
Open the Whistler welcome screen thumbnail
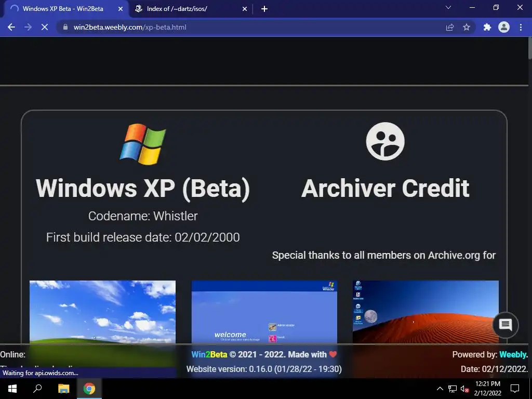pos(264,312)
